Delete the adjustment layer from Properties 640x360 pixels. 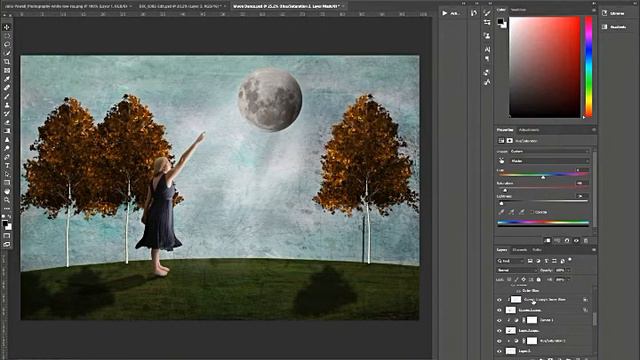coord(586,240)
